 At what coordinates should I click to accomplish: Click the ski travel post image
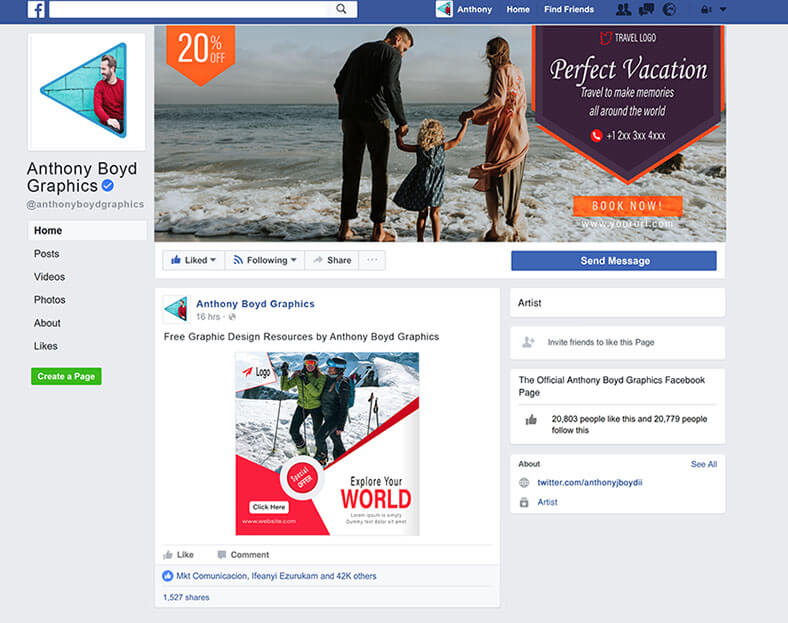pyautogui.click(x=327, y=444)
